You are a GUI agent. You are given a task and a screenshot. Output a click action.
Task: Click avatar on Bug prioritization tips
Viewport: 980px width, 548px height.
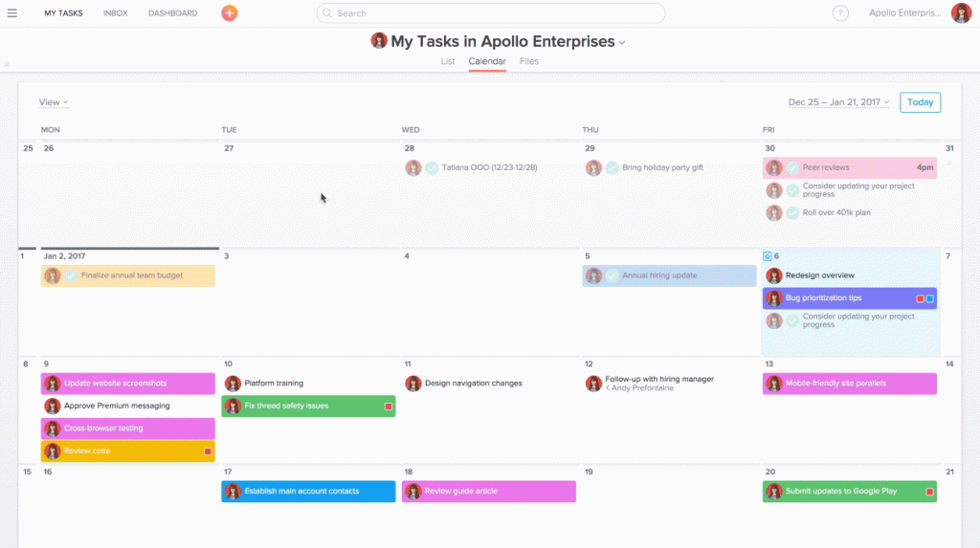pos(773,298)
